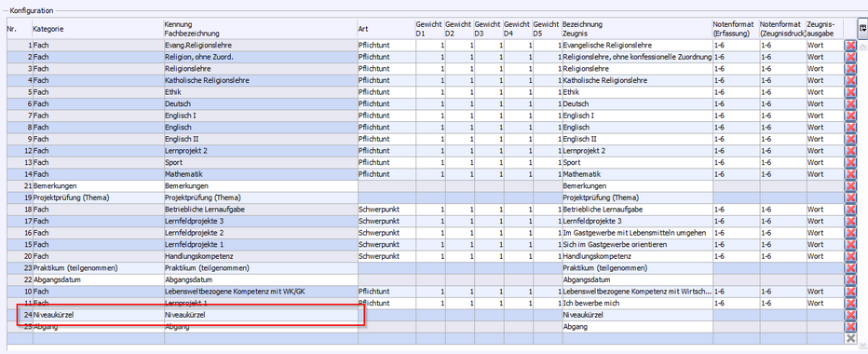Delete the Niveaukürzel row via red X
The image size is (868, 354).
[x=850, y=315]
